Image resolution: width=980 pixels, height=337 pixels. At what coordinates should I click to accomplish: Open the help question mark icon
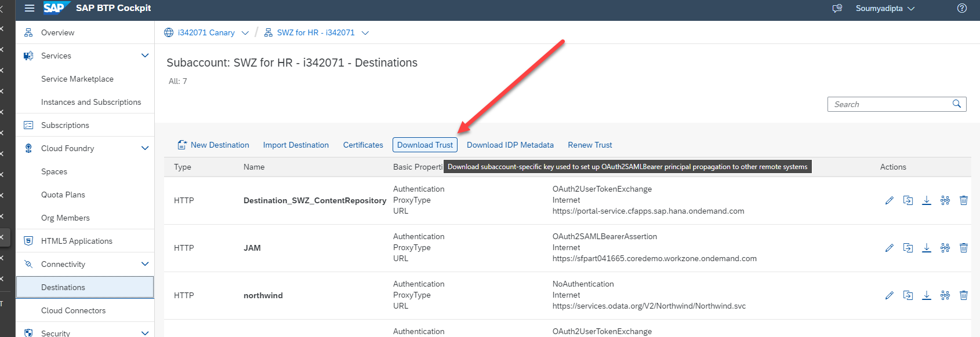tap(962, 8)
